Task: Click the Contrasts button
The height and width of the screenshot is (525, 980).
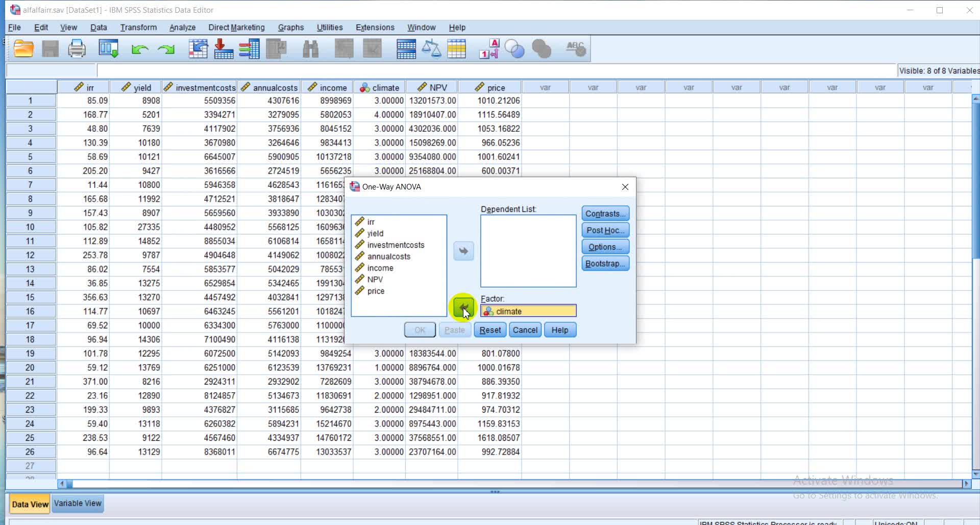Action: pos(605,213)
